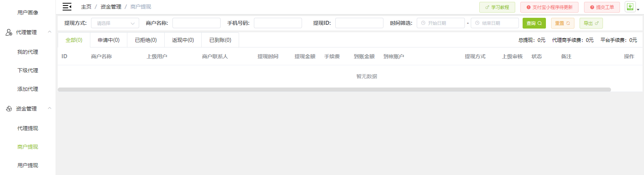Click the 资金管理 funds icon in the sidebar
The width and height of the screenshot is (644, 175).
tap(9, 109)
